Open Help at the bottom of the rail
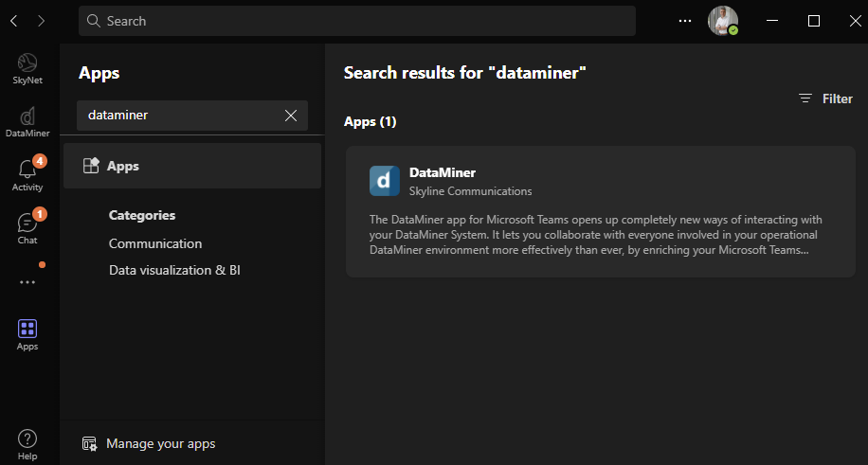This screenshot has width=868, height=465. (x=27, y=445)
